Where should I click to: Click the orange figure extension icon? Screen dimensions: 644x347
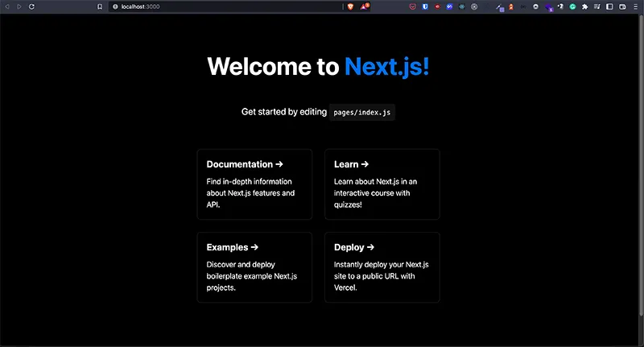[x=511, y=7]
